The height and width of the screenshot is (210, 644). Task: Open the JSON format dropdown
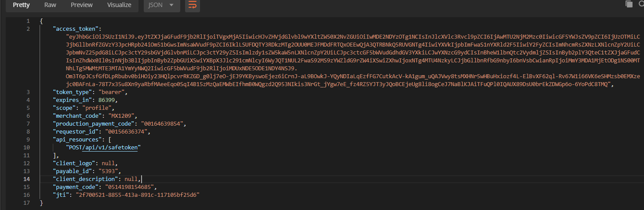[162, 5]
